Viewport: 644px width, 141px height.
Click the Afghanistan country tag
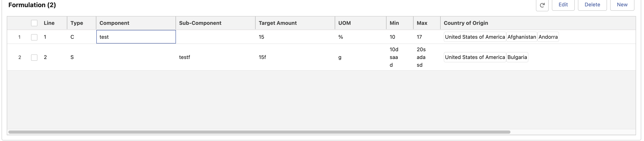coord(521,37)
